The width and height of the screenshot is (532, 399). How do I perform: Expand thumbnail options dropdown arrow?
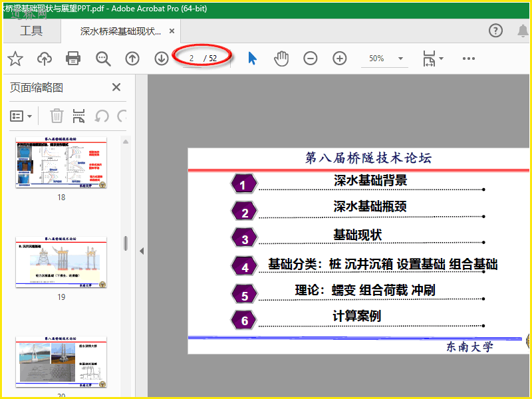pyautogui.click(x=29, y=116)
